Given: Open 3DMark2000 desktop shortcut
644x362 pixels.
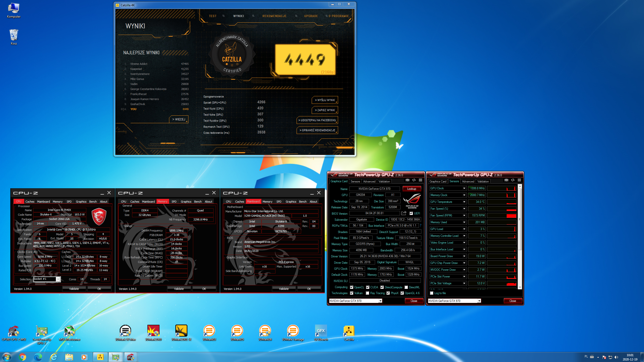Looking at the screenshot, I should [x=153, y=333].
